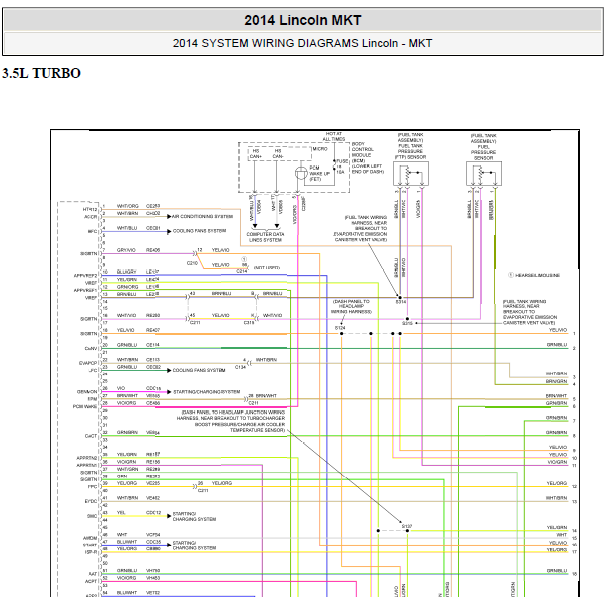Click the "GENMON" pin label
Viewport: 607px width, 597px height.
point(87,392)
